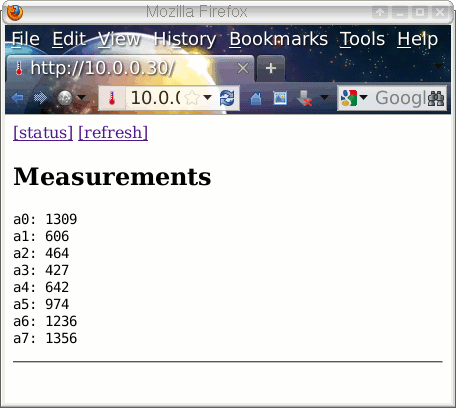Open the Bookmarks menu
Screen dimensions: 456x408
(x=279, y=39)
